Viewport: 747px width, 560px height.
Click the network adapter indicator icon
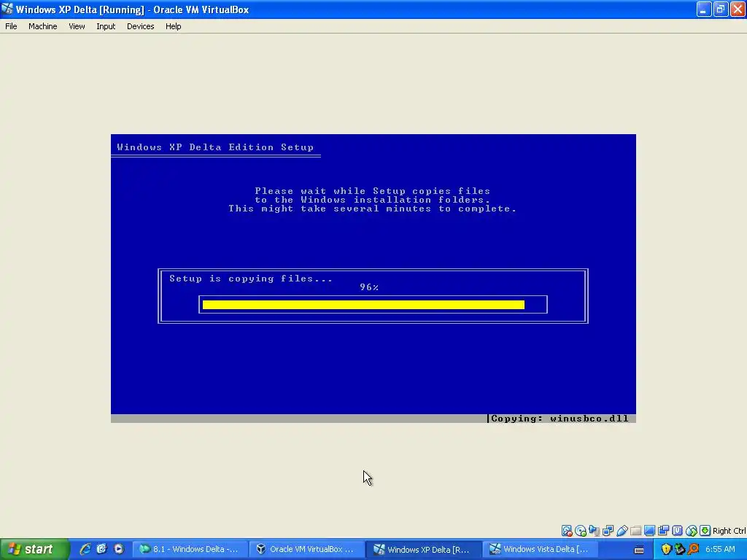[608, 531]
